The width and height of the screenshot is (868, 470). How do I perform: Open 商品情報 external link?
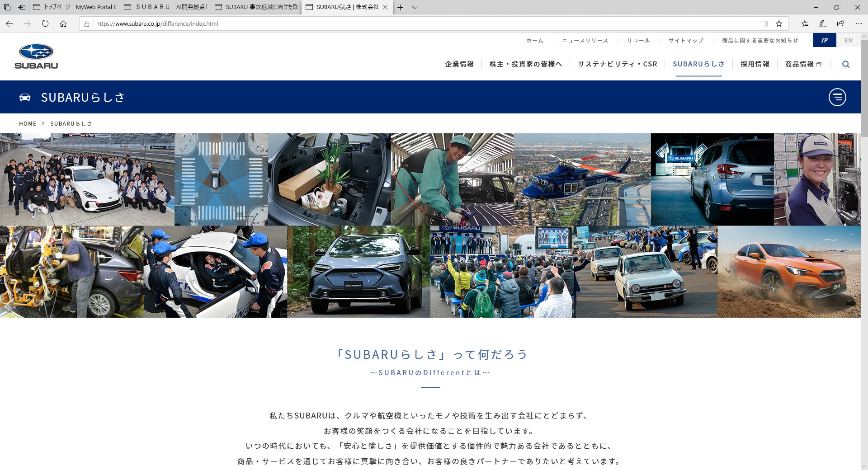[803, 64]
